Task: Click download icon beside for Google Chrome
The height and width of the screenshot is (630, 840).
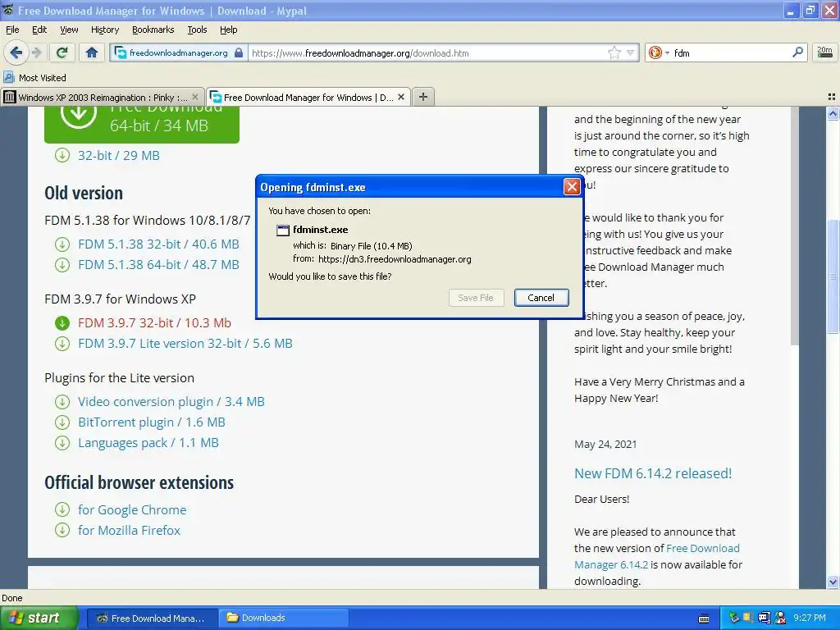Action: (x=62, y=509)
